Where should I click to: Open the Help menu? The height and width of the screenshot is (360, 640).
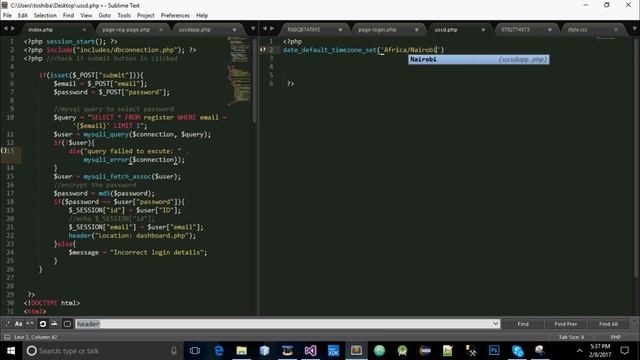click(202, 16)
